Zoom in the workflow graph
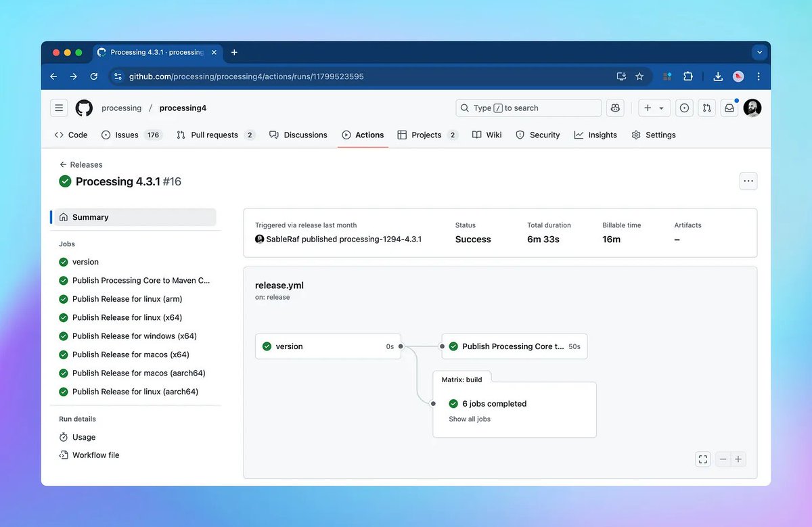The height and width of the screenshot is (527, 812). [x=738, y=459]
